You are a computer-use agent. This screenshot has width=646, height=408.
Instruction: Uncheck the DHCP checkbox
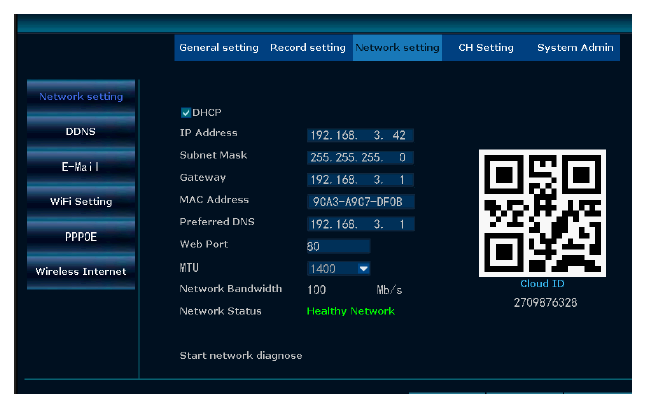click(x=186, y=113)
